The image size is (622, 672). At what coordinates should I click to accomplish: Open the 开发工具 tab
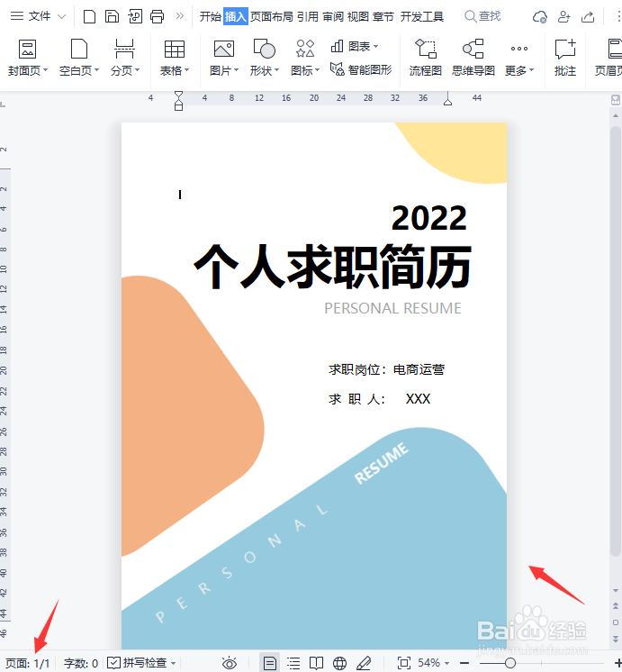422,17
